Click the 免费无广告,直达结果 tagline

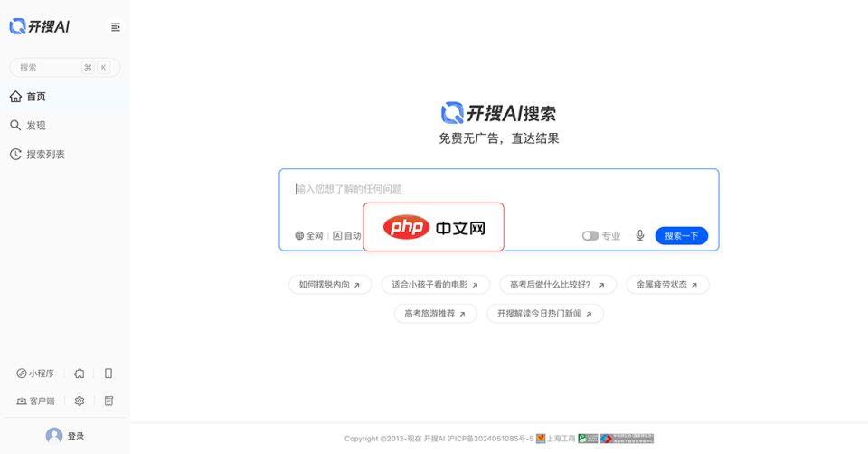click(499, 138)
